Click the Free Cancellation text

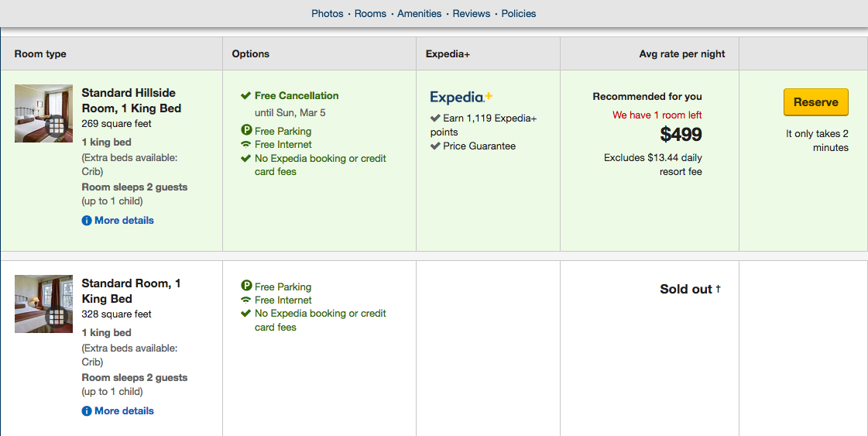(297, 96)
